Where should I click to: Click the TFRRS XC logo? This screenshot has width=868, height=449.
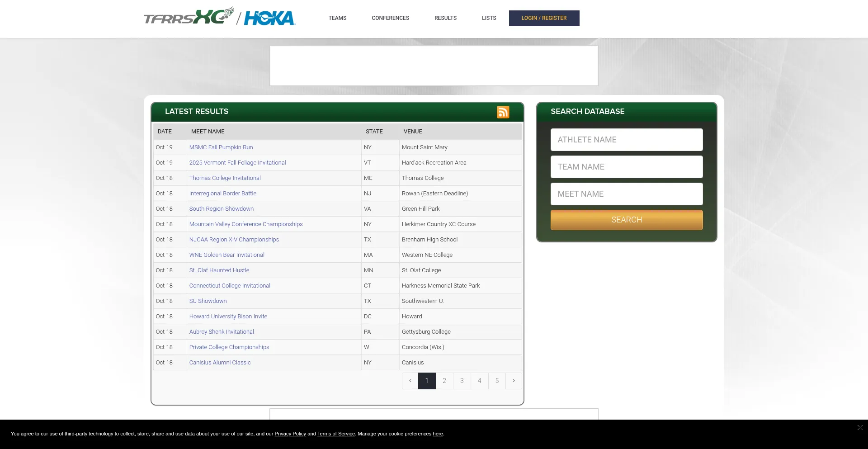point(189,17)
